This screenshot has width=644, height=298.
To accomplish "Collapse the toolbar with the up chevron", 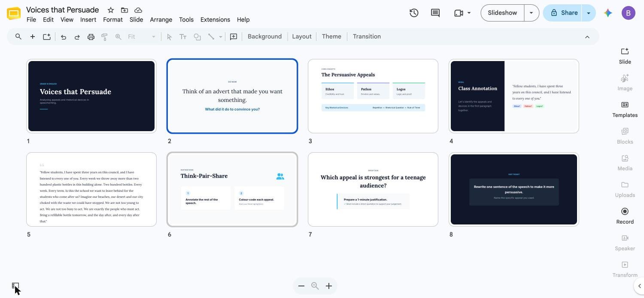I will (x=587, y=37).
